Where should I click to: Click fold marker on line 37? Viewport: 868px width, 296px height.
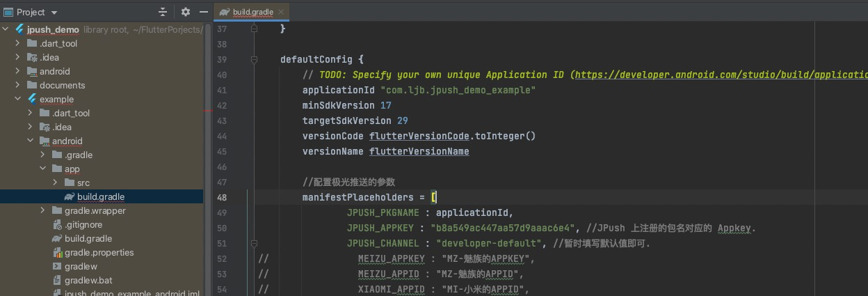(254, 29)
